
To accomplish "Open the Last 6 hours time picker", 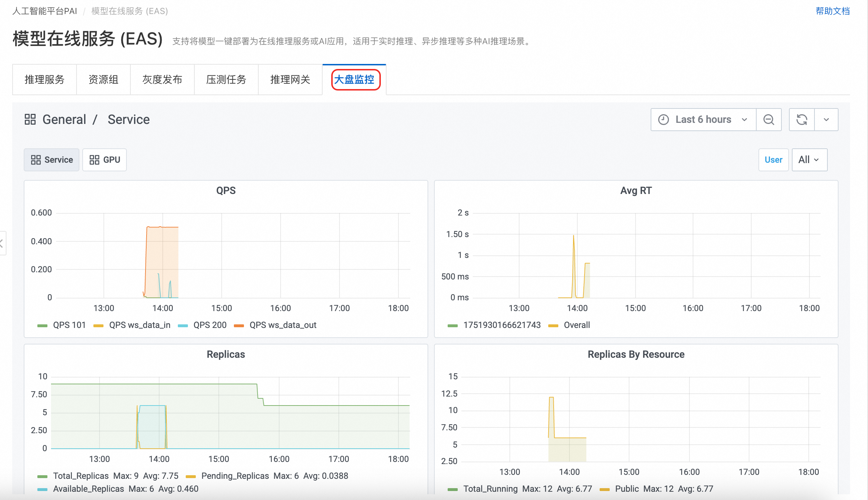I will tap(703, 120).
